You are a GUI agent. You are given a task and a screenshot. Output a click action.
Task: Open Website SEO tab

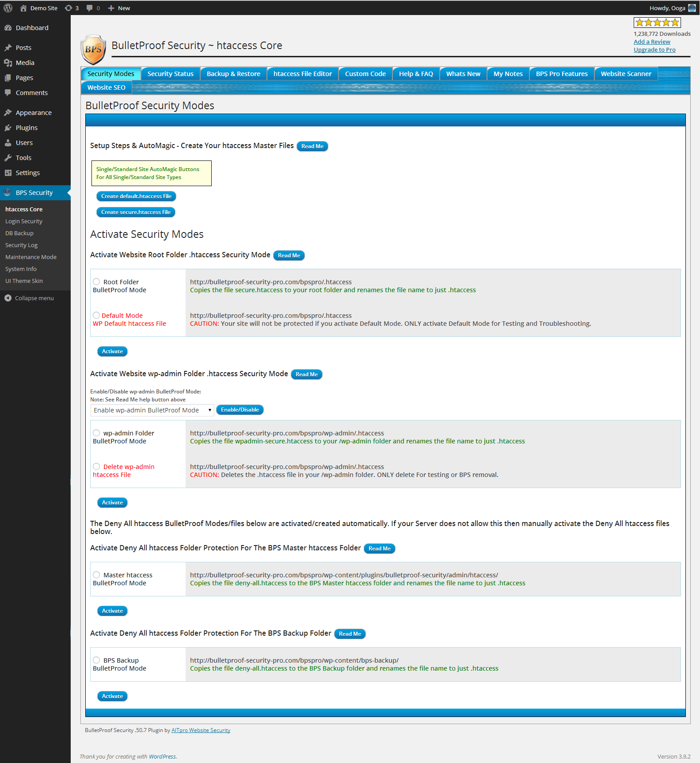107,88
